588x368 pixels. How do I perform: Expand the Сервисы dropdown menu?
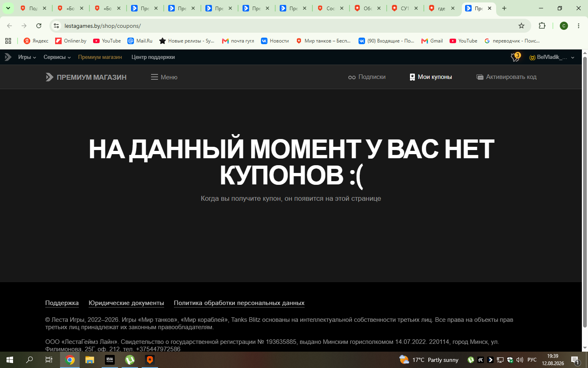(x=57, y=57)
